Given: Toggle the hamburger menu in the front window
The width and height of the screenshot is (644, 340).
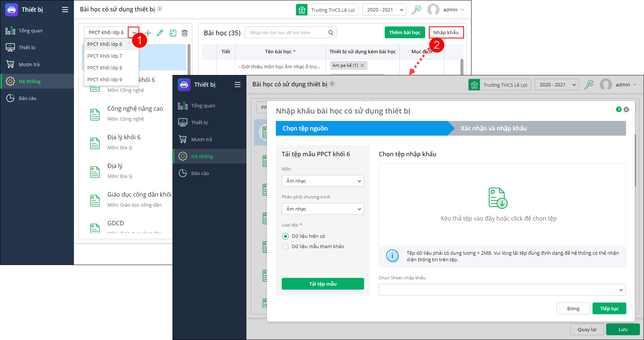Looking at the screenshot, I should tap(238, 85).
